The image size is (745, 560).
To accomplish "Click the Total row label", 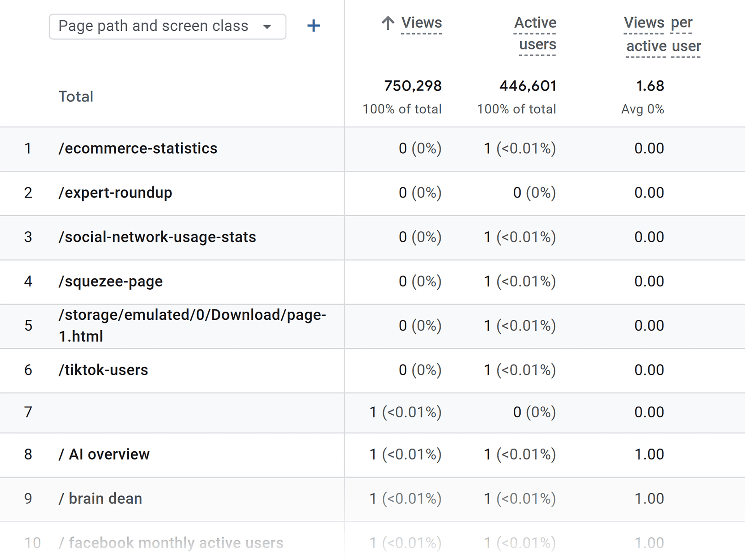I will [76, 96].
